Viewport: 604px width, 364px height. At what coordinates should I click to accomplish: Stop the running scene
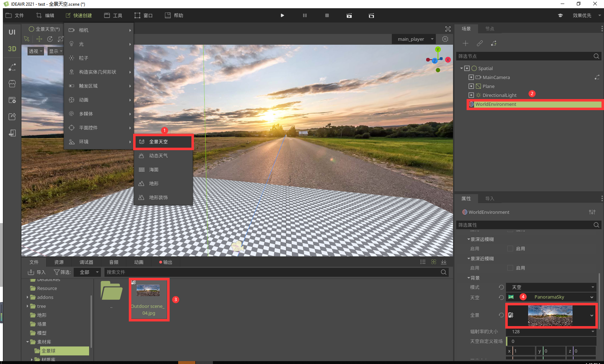[x=327, y=15]
